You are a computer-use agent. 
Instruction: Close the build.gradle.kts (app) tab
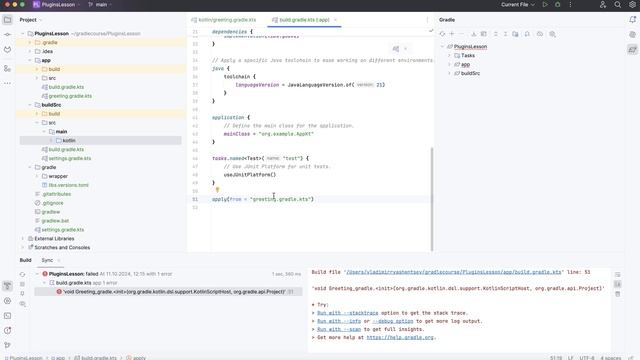[336, 20]
